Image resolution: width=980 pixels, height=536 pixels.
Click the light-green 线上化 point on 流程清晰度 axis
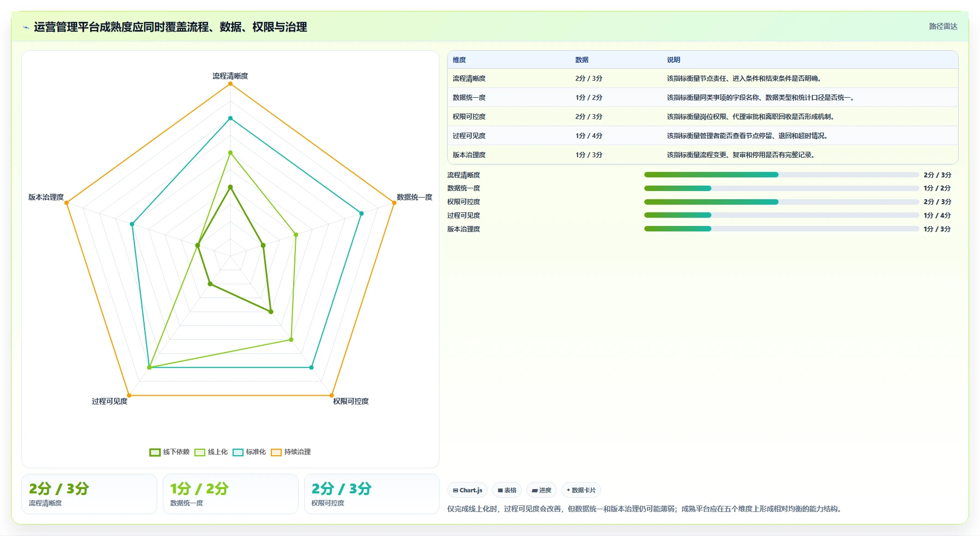pyautogui.click(x=230, y=153)
